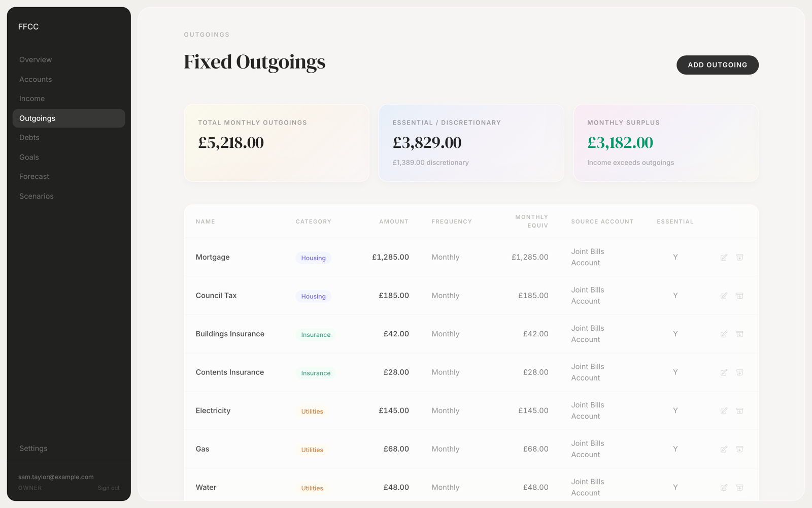Select the Housing tag on Mortgage row
This screenshot has width=812, height=508.
point(313,258)
